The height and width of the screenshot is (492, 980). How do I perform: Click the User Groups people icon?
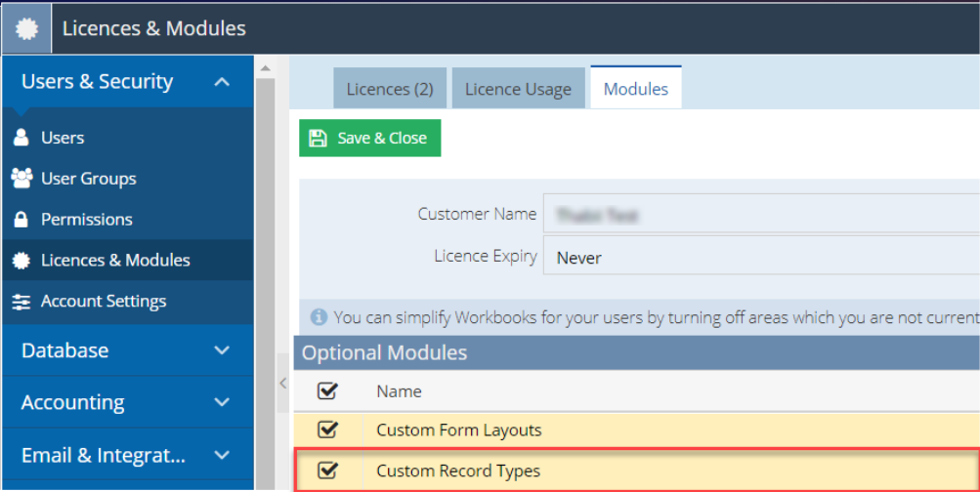click(21, 179)
